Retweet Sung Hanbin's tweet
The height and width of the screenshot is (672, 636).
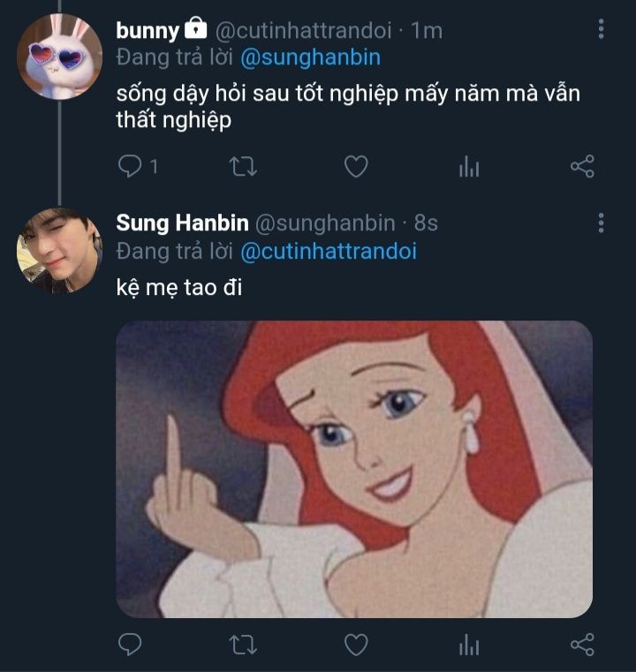[x=242, y=645]
